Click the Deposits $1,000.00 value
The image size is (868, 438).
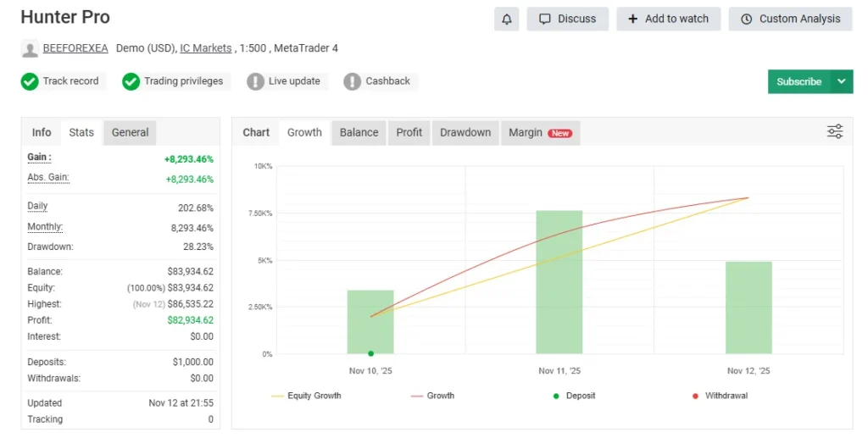[x=193, y=363]
